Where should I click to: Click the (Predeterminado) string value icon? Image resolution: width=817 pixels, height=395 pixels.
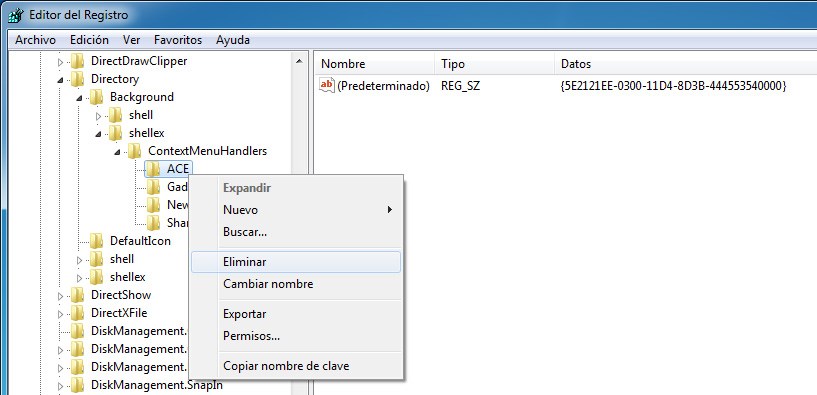point(327,85)
